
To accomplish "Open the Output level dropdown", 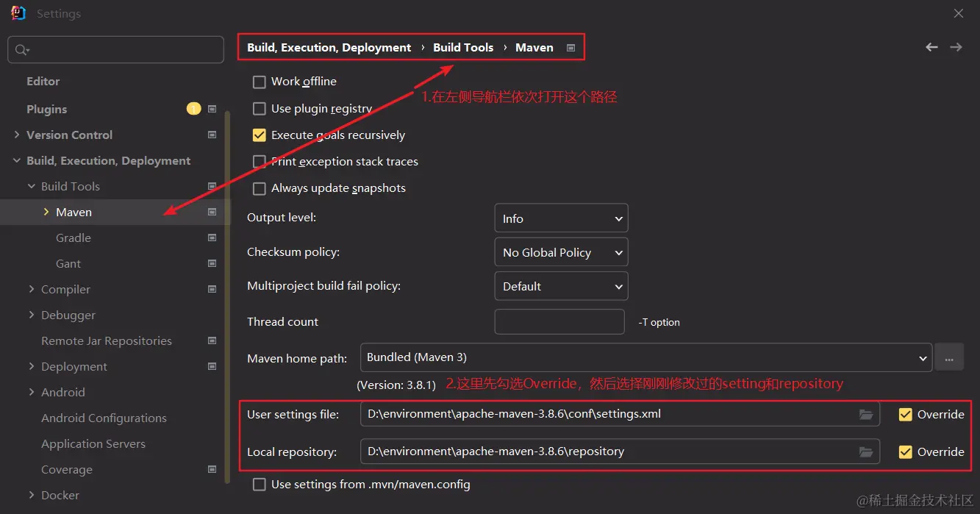I will (x=561, y=218).
